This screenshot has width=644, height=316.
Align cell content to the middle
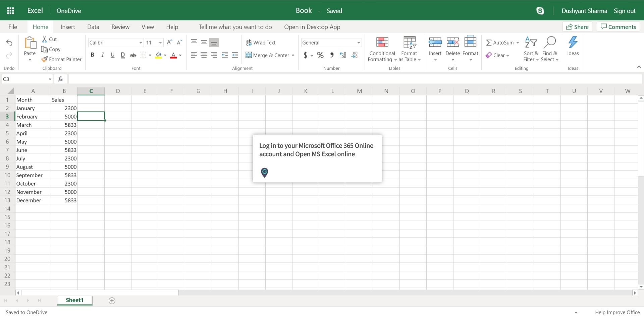pos(204,42)
